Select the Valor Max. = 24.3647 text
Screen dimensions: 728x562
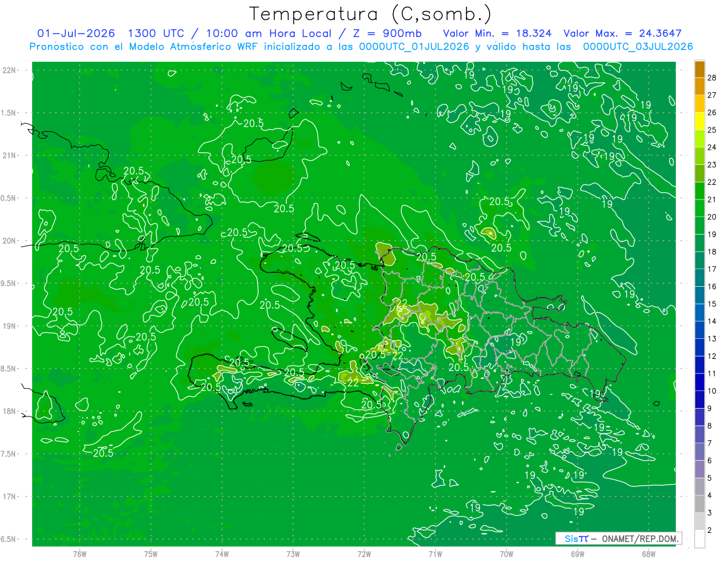point(628,33)
